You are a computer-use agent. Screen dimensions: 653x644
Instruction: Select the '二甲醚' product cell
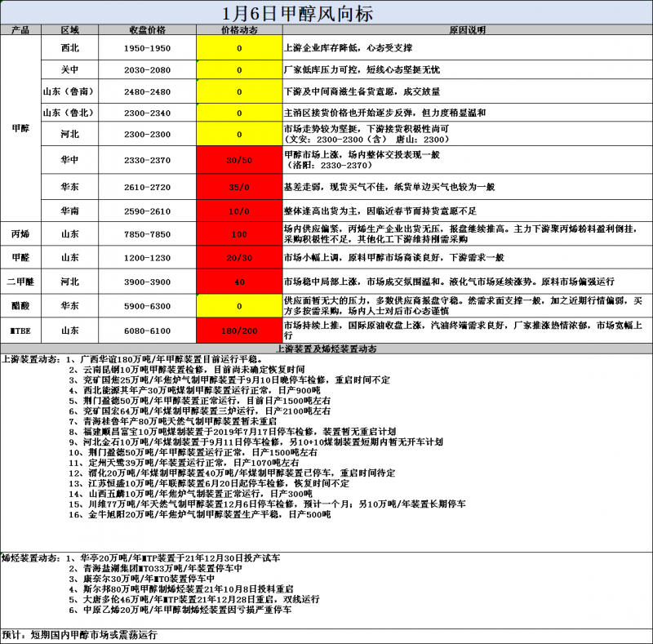tap(20, 282)
